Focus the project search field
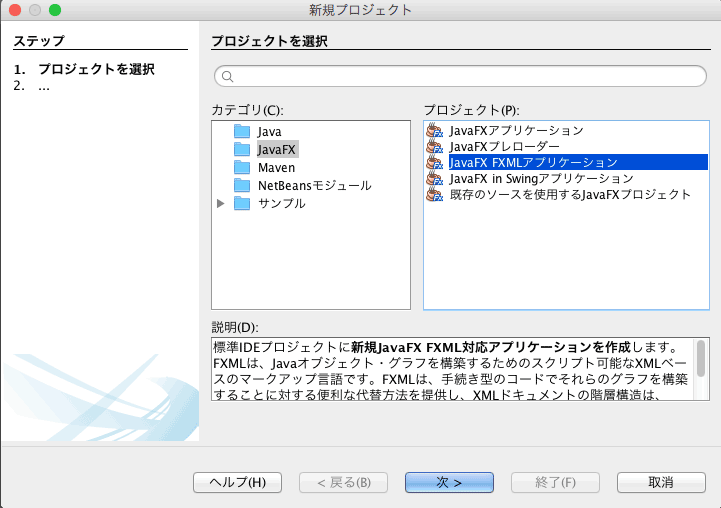The image size is (721, 508). point(460,76)
